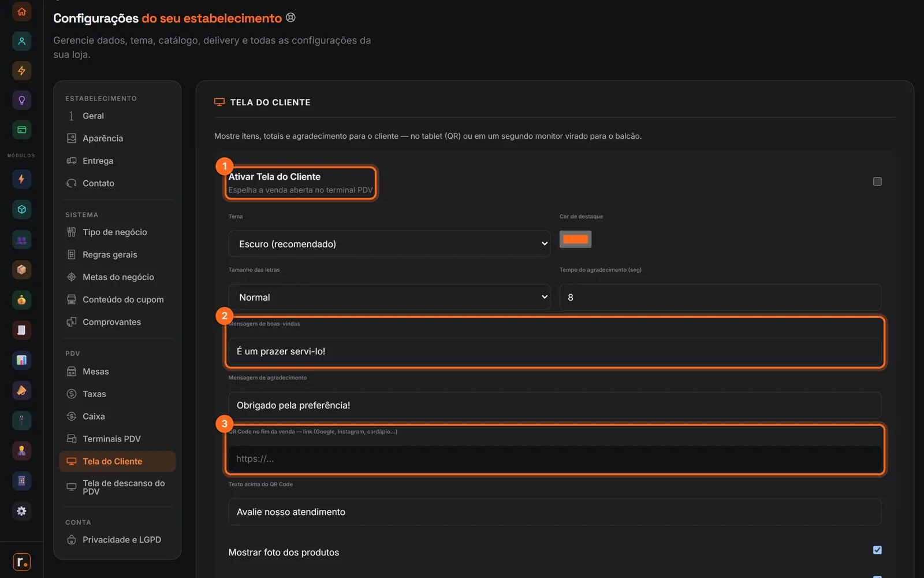
Task: Click the "r." logo at sidebar bottom
Action: [x=21, y=561]
